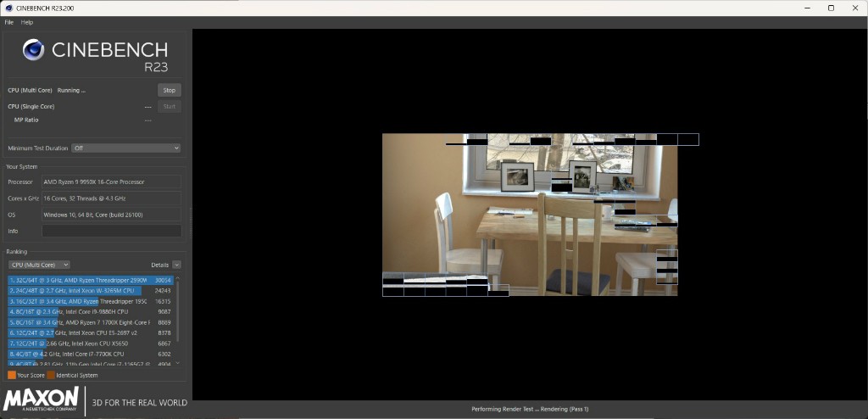Click the Cores x GHz field value
The image size is (868, 419).
pyautogui.click(x=111, y=198)
